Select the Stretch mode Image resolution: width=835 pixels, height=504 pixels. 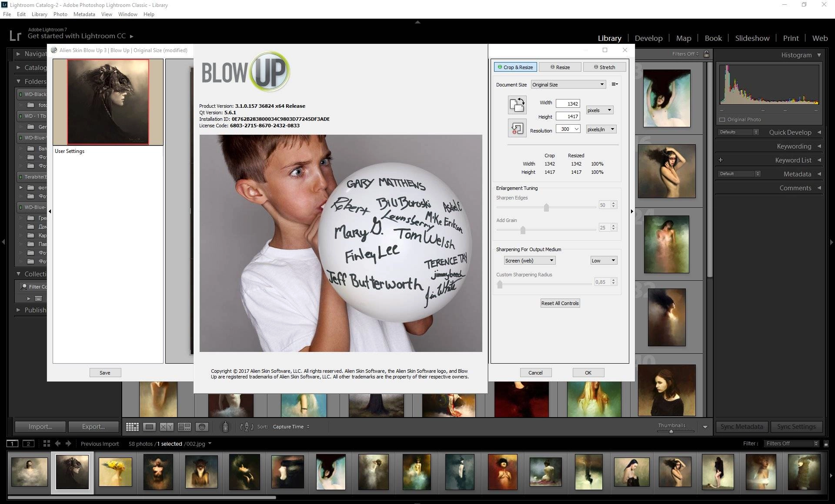pos(604,67)
